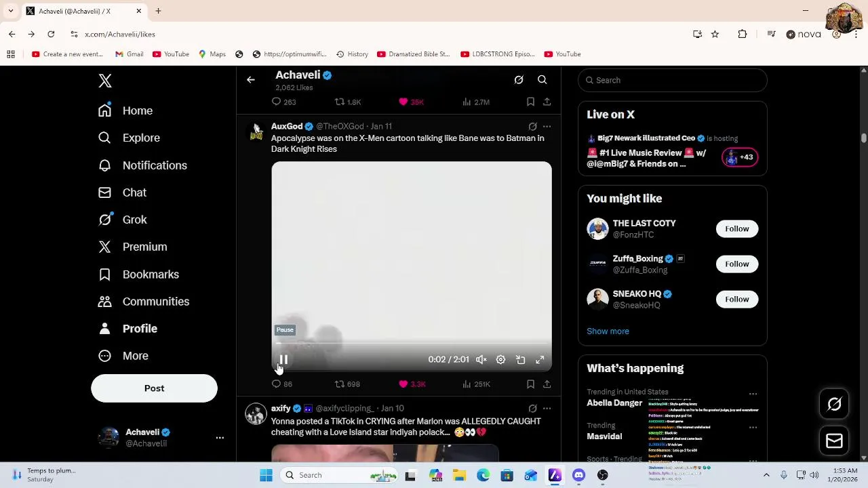
Task: Enter fullscreen on video
Action: click(x=540, y=360)
